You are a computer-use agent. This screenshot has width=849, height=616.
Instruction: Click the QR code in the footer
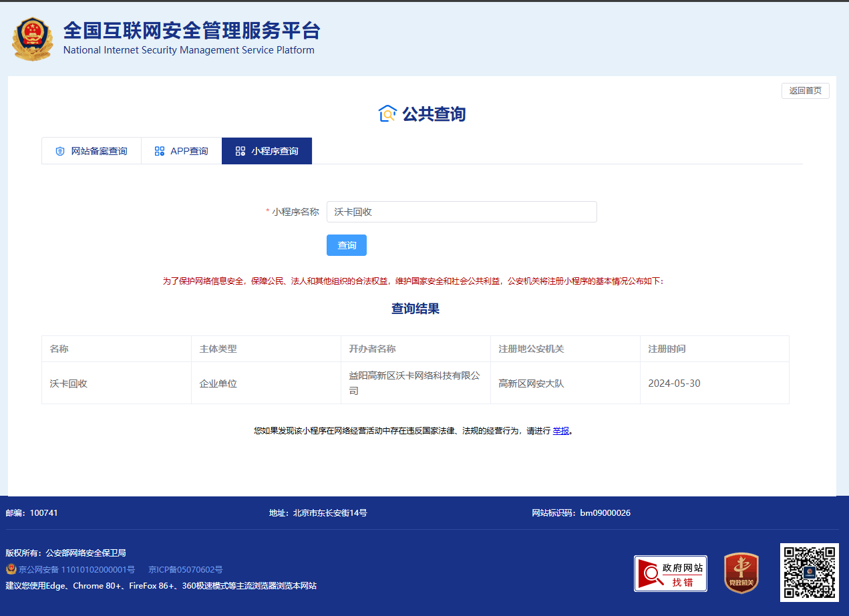[x=809, y=572]
